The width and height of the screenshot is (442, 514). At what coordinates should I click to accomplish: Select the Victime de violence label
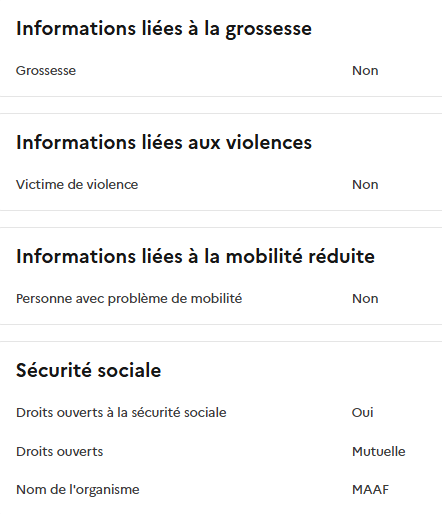pyautogui.click(x=77, y=185)
